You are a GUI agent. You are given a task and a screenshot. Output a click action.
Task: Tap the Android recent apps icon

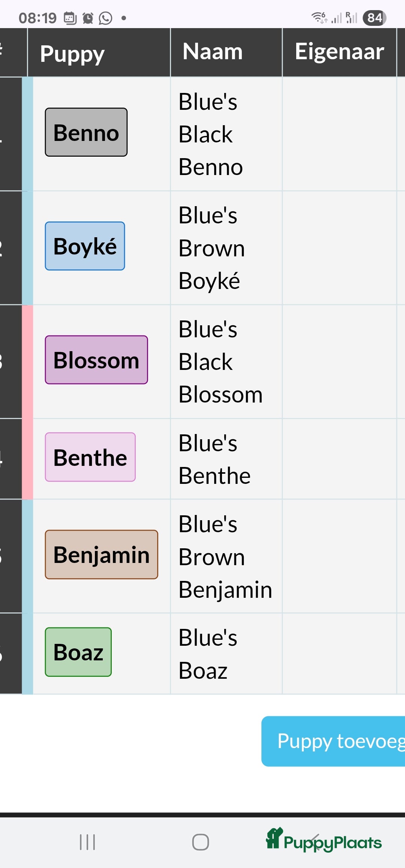87,842
